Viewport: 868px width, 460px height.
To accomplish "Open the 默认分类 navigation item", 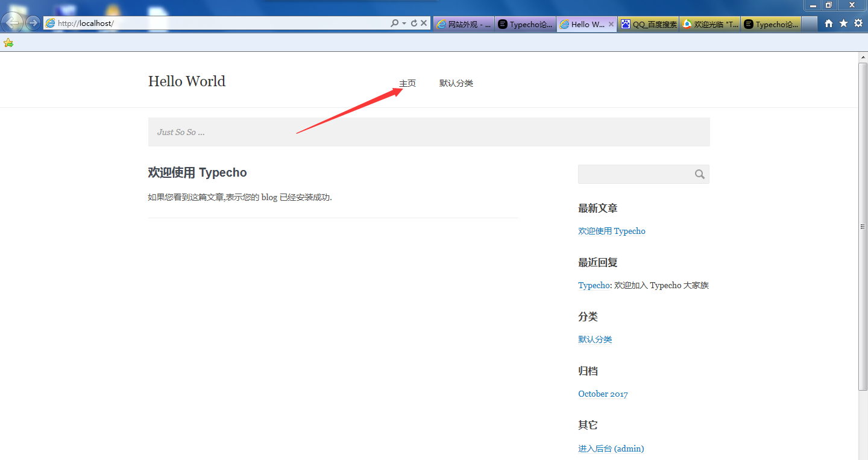I will pos(456,83).
